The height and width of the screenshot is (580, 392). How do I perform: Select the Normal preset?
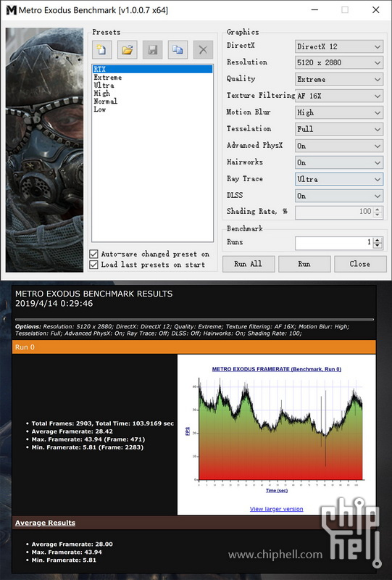[105, 101]
